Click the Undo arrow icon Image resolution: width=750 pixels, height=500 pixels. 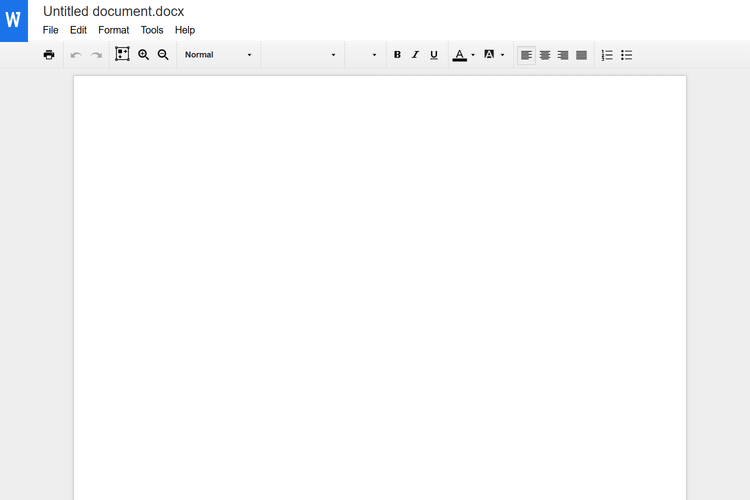[x=76, y=55]
